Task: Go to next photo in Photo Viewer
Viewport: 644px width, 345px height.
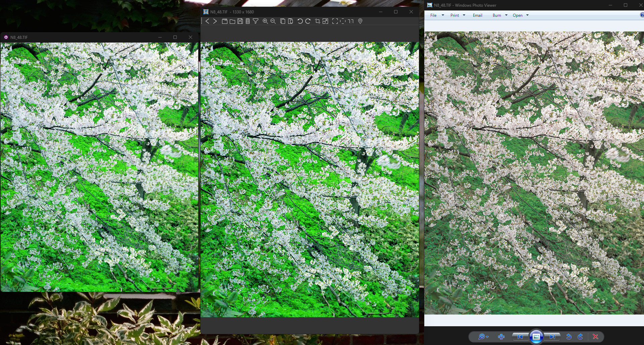Action: 552,337
